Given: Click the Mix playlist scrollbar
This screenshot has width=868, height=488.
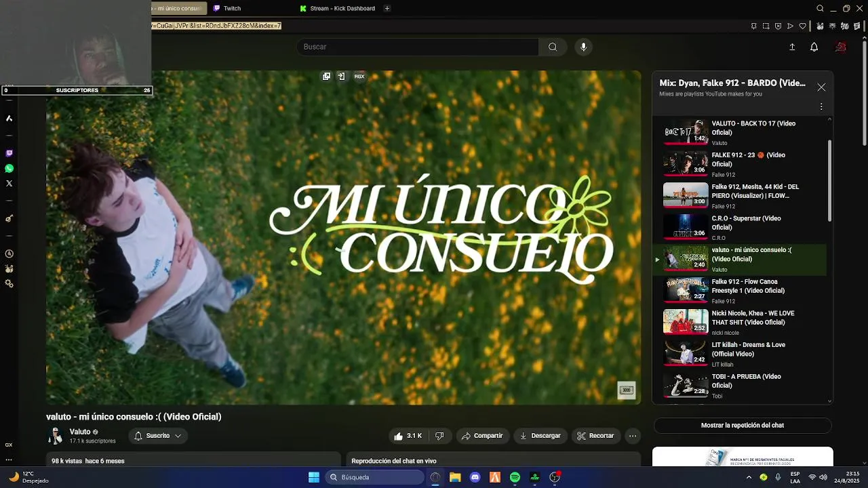Looking at the screenshot, I should (x=829, y=180).
